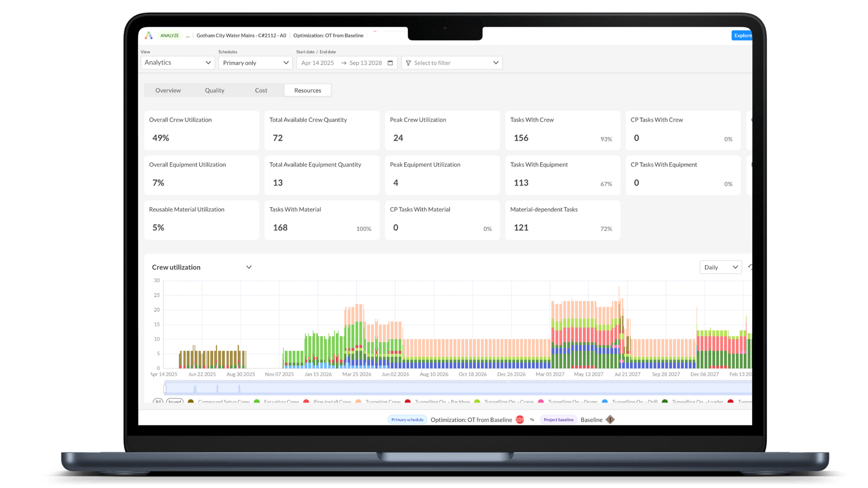
Task: Switch to the Quality tab
Action: click(x=214, y=90)
